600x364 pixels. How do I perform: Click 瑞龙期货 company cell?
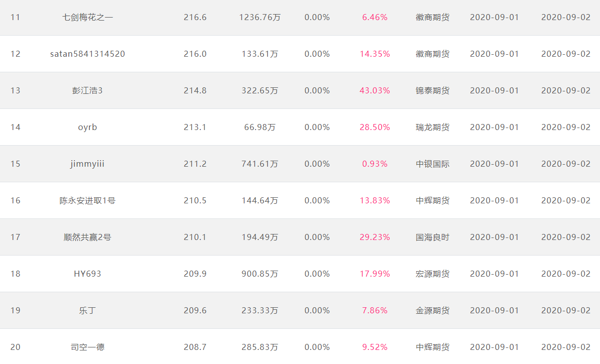432,128
